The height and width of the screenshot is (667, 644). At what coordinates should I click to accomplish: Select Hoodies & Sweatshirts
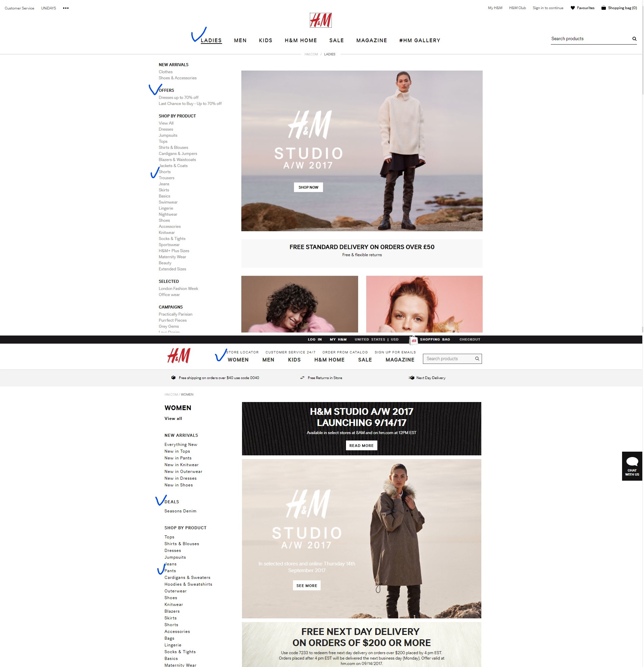coord(188,584)
